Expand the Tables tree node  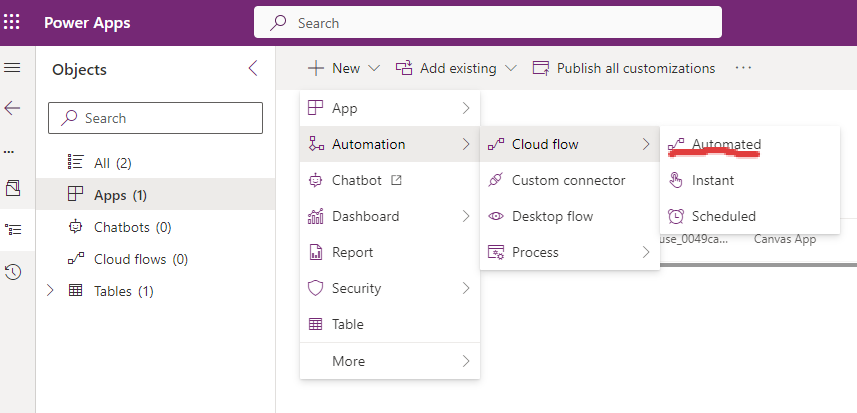click(50, 291)
